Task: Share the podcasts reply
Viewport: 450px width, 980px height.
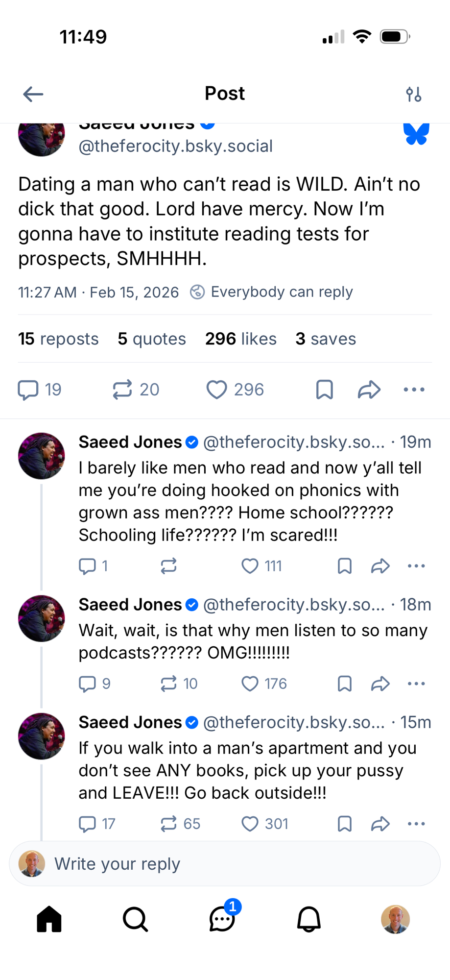Action: 380,684
